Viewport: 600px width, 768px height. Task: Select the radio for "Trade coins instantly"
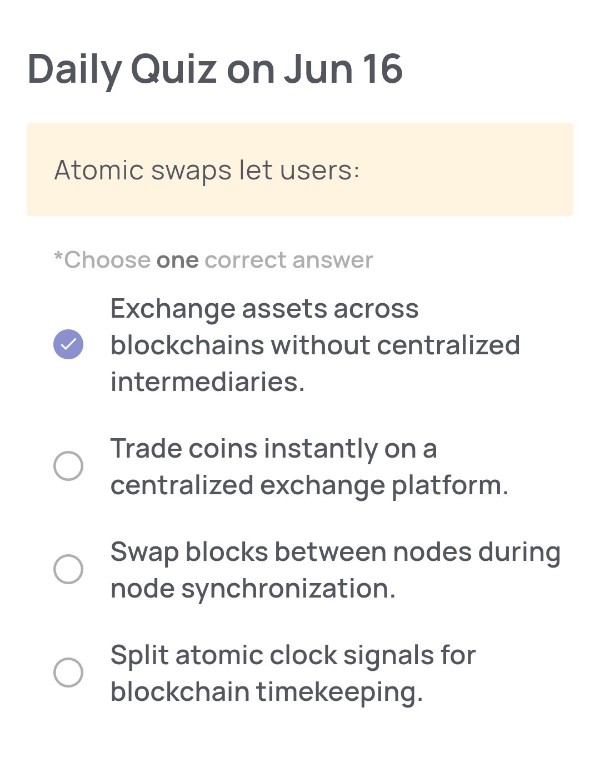click(x=68, y=466)
